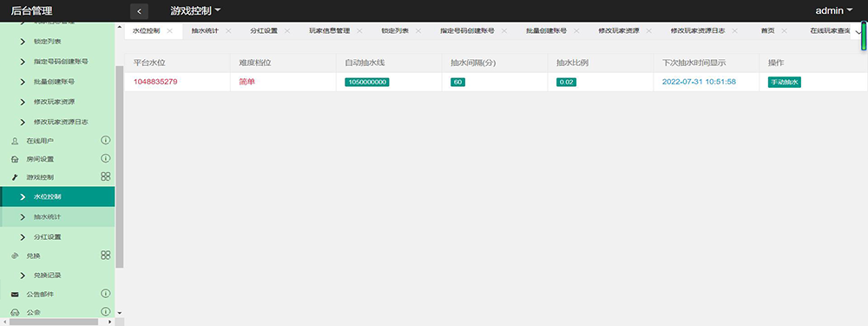Click the info icon beside 在线用户
Image resolution: width=868 pixels, height=326 pixels.
(x=105, y=140)
